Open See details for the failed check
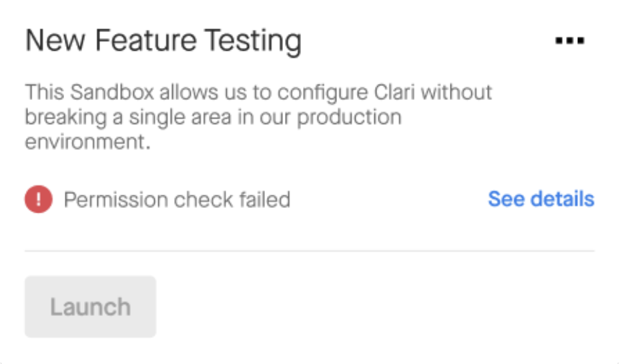 pos(541,199)
